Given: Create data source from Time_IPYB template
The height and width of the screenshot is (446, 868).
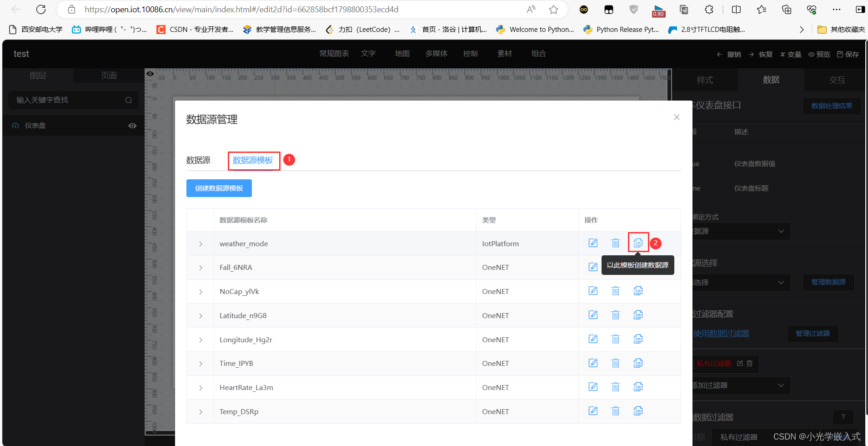Looking at the screenshot, I should pos(638,363).
